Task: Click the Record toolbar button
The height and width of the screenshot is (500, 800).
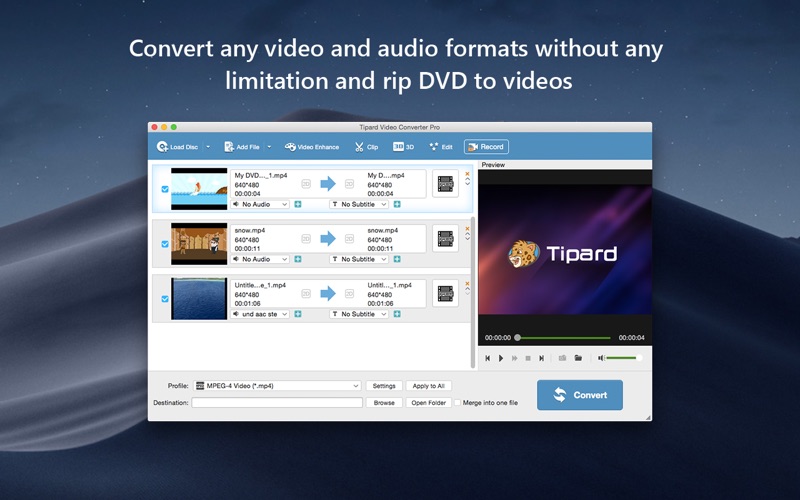Action: click(486, 147)
